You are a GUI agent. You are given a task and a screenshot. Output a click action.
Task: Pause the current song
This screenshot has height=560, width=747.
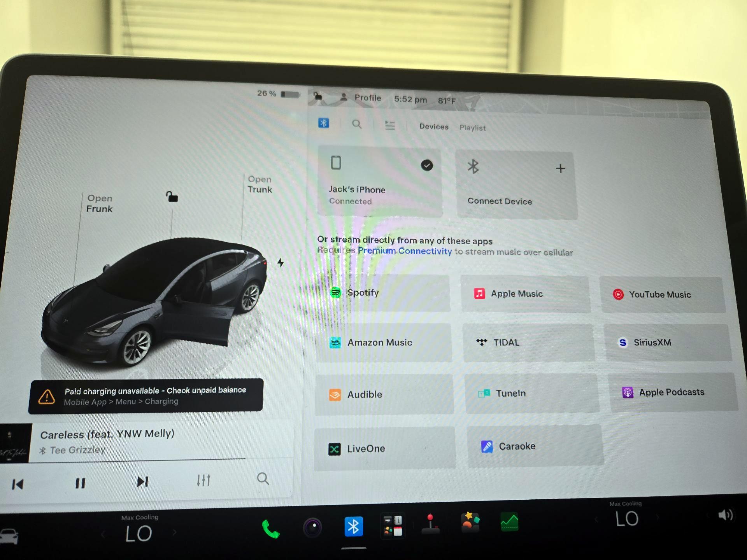point(80,483)
